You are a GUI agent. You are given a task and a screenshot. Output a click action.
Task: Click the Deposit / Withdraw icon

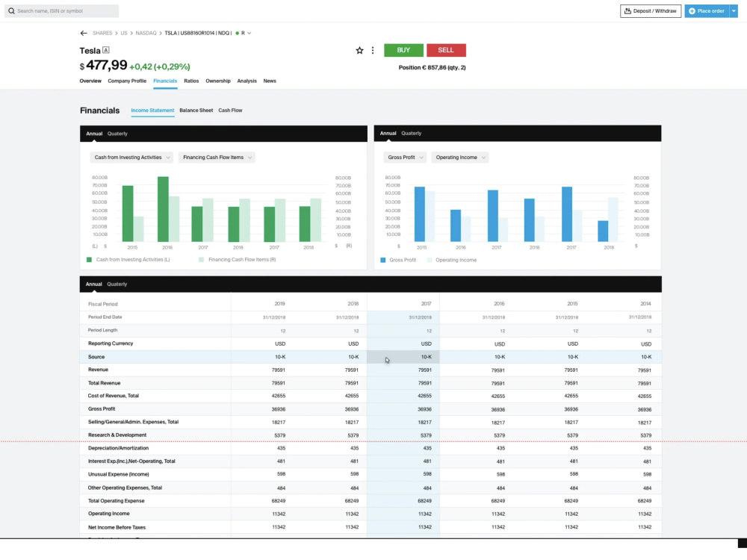[627, 11]
